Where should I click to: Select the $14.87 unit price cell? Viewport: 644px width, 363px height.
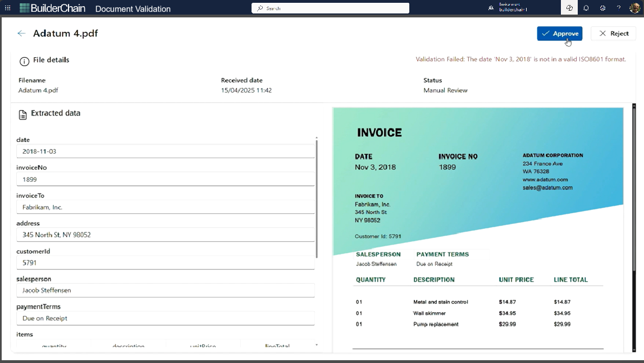pyautogui.click(x=507, y=302)
